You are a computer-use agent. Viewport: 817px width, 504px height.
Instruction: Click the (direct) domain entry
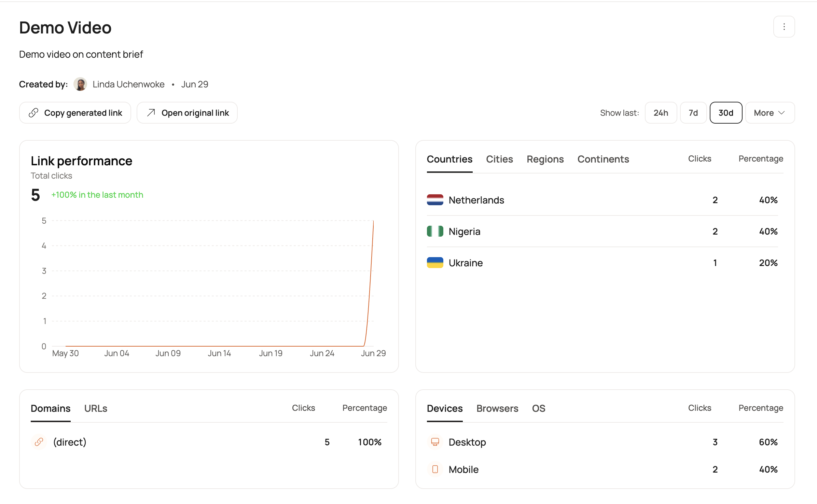[x=70, y=442]
